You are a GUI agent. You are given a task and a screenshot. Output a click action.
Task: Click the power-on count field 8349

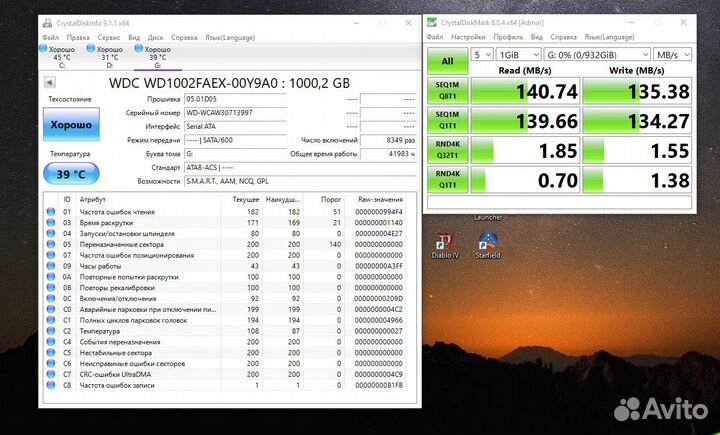(388, 141)
